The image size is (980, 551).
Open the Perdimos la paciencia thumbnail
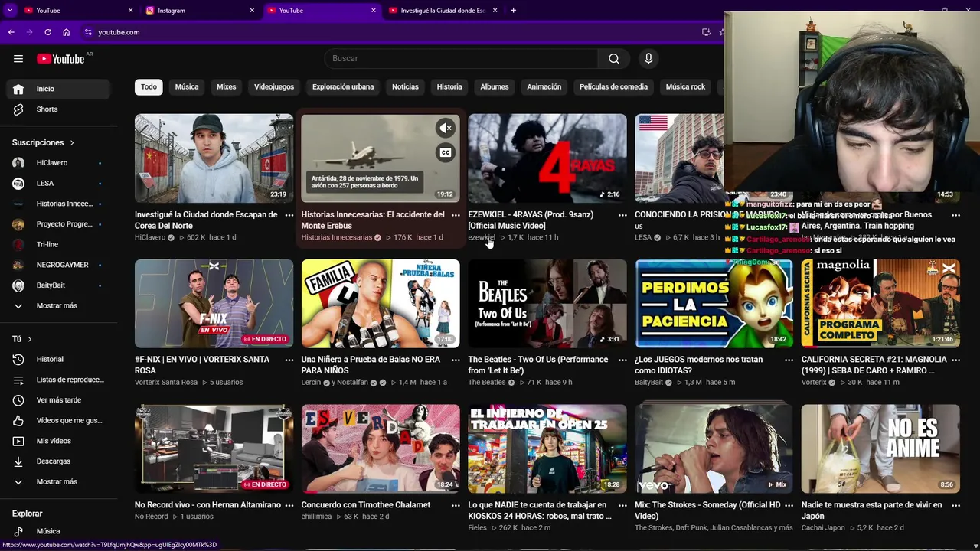tap(714, 303)
